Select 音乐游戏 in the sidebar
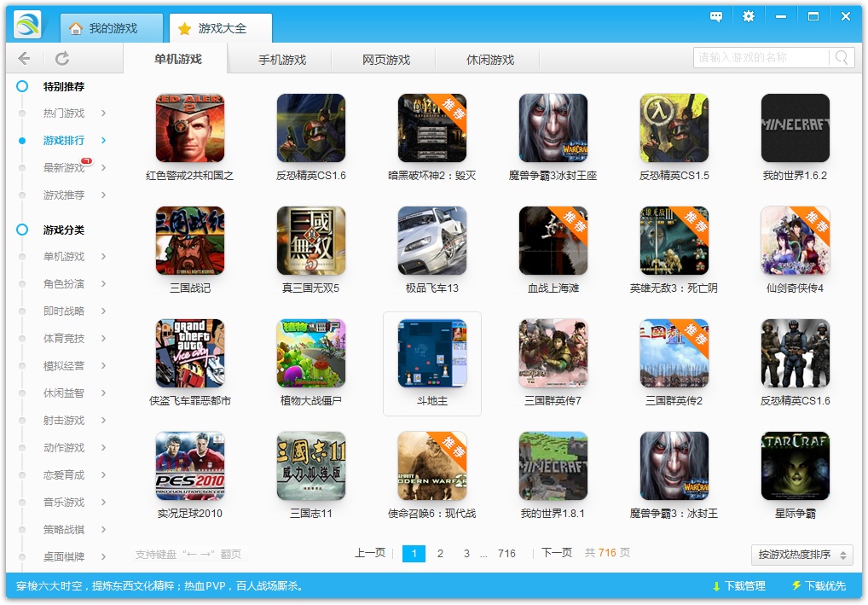This screenshot has width=868, height=605. pyautogui.click(x=64, y=502)
